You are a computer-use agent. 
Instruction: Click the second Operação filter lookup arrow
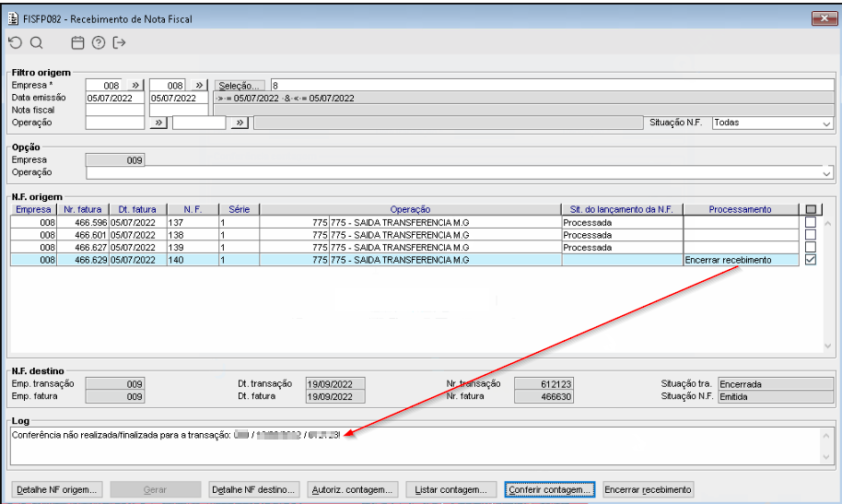pos(240,123)
